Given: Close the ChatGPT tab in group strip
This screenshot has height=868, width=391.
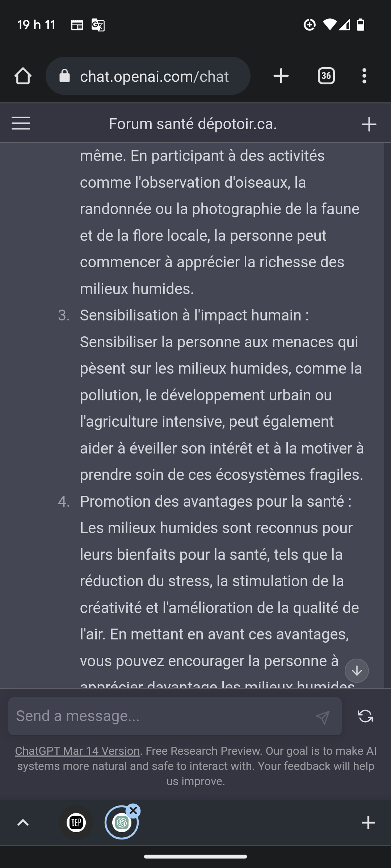Looking at the screenshot, I should click(x=133, y=811).
